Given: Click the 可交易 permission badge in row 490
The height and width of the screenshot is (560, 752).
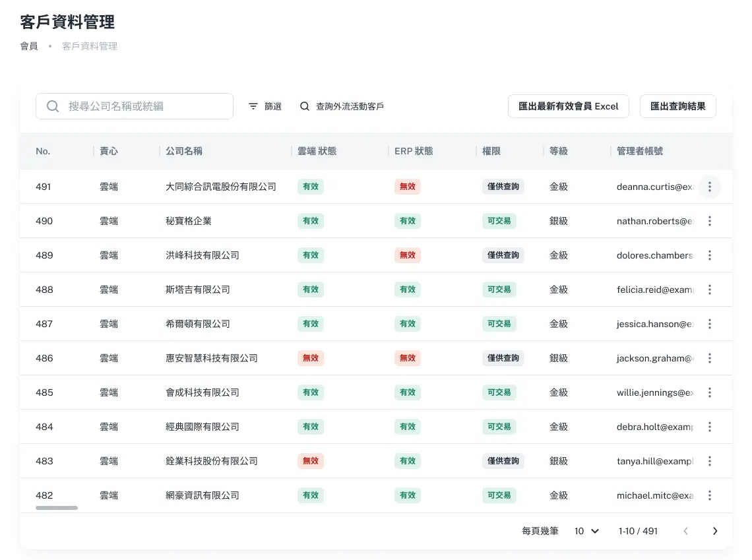Looking at the screenshot, I should pyautogui.click(x=499, y=221).
